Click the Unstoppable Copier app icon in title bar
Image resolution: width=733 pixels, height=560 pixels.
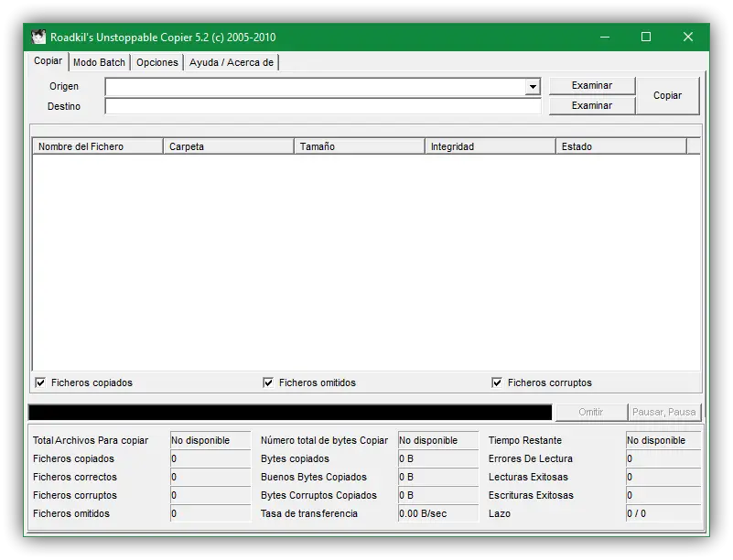click(x=38, y=37)
